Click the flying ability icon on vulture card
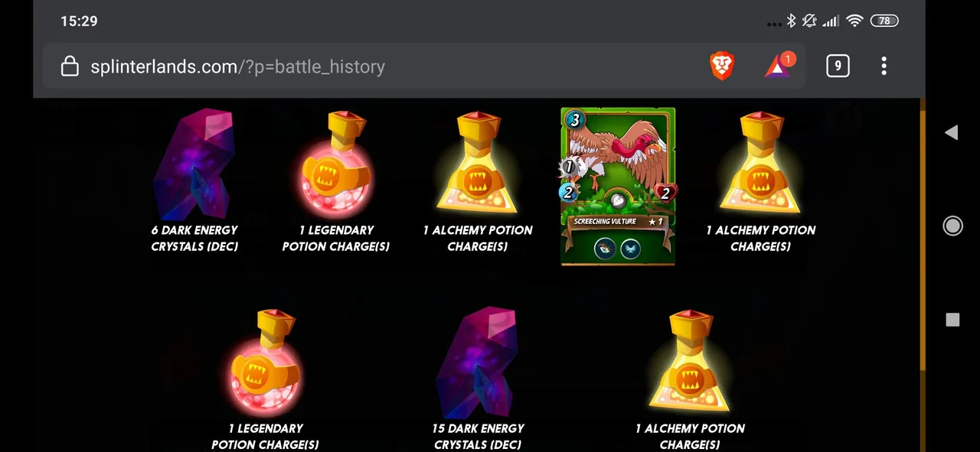The width and height of the screenshot is (980, 452). pos(630,249)
